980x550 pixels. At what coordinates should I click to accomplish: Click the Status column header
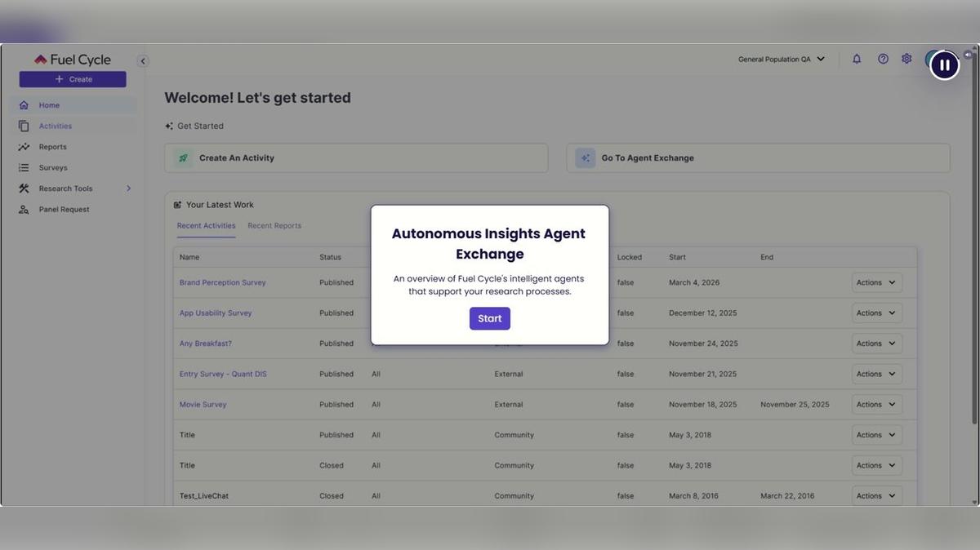coord(330,257)
